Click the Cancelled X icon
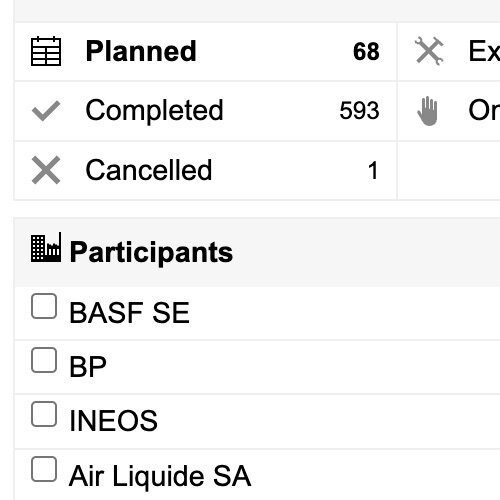This screenshot has height=500, width=500. coord(46,170)
